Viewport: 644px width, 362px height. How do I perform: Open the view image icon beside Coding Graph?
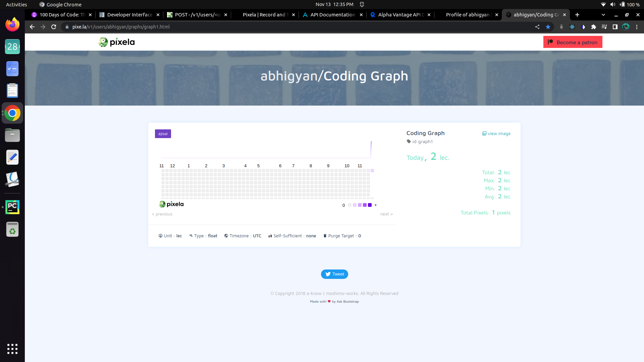pyautogui.click(x=485, y=133)
